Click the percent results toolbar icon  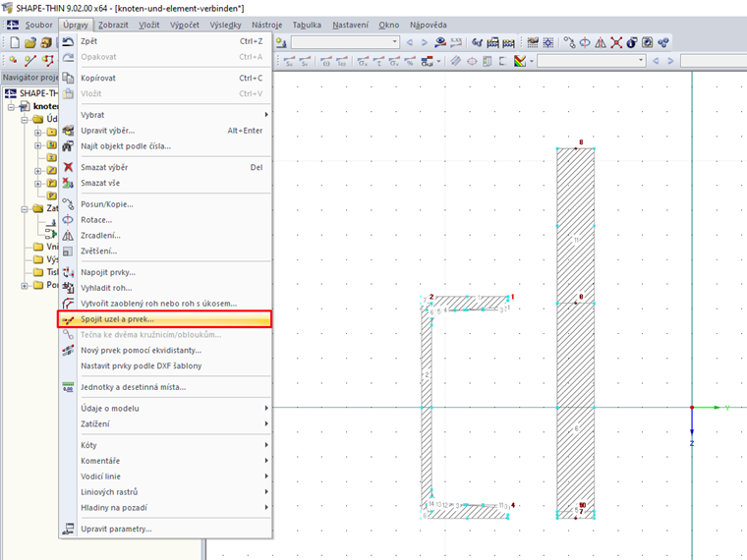(410, 61)
